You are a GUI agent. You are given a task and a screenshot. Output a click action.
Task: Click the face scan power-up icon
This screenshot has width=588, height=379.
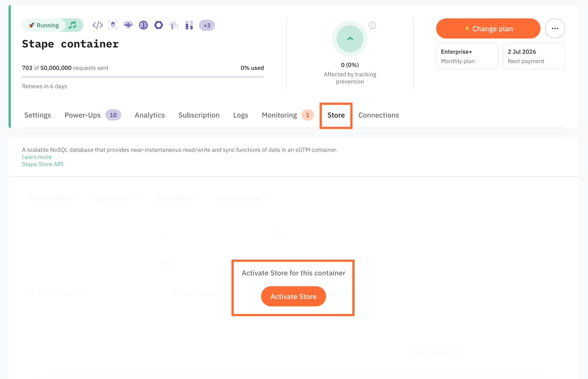(113, 25)
